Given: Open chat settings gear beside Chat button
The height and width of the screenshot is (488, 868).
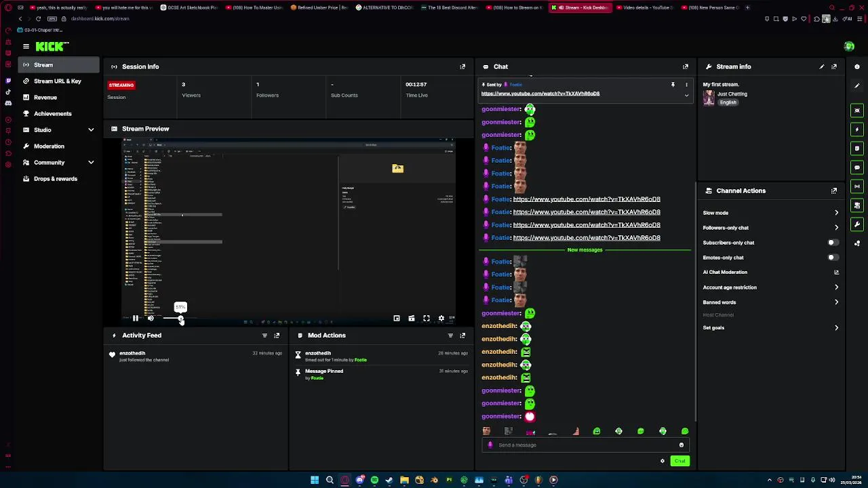Looking at the screenshot, I should tap(663, 461).
